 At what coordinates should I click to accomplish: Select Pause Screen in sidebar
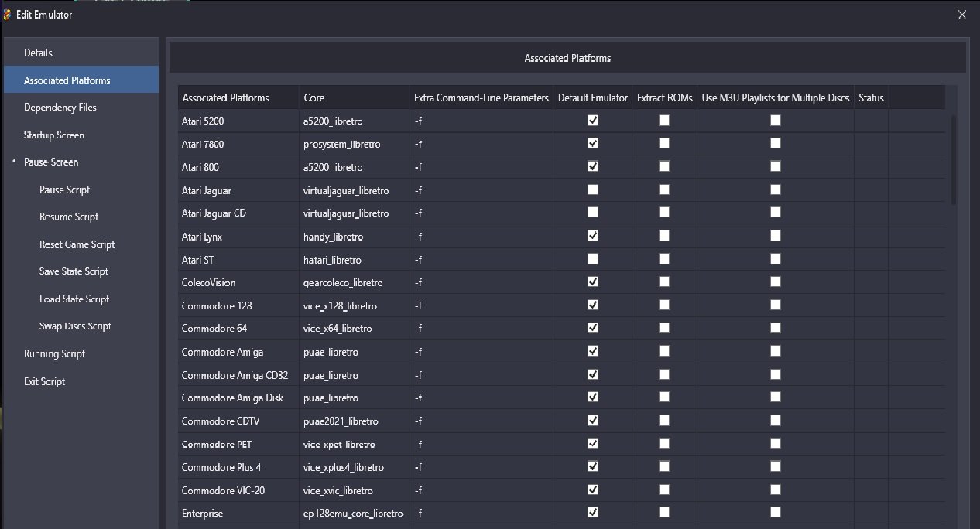coord(81,162)
